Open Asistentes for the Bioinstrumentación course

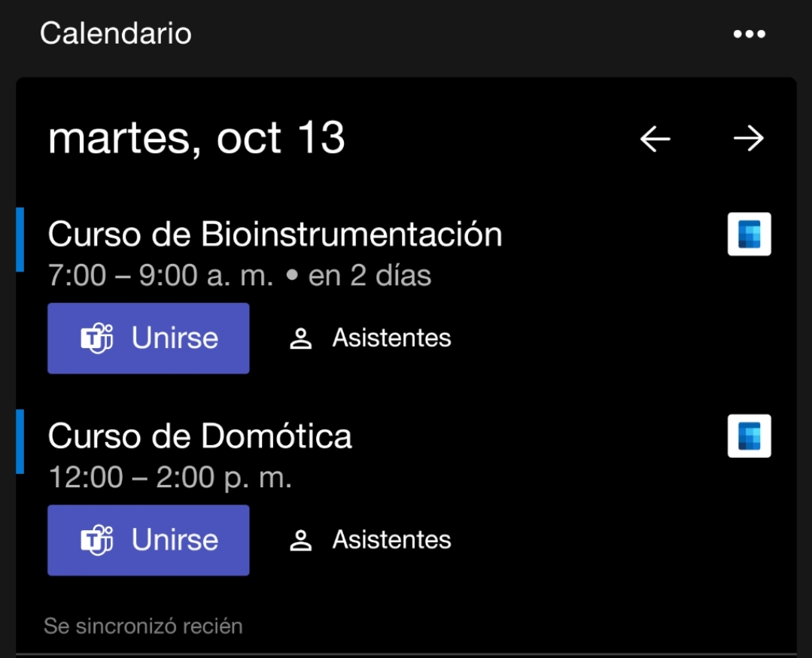(389, 338)
